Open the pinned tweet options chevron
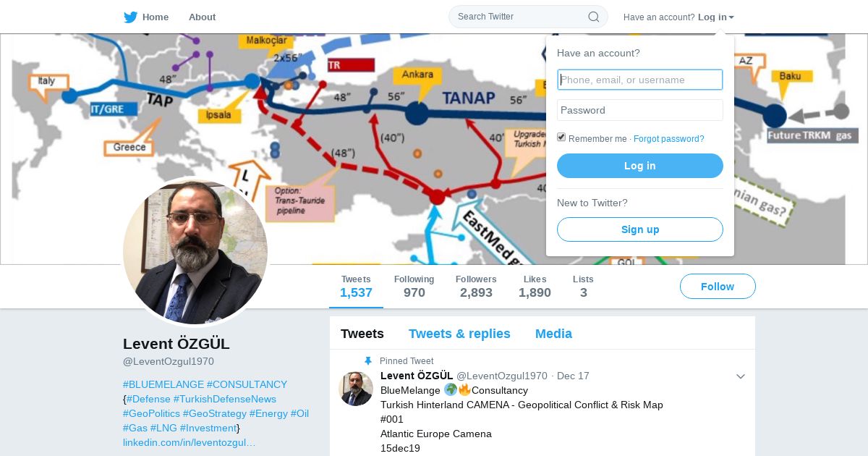This screenshot has width=868, height=456. tap(741, 376)
